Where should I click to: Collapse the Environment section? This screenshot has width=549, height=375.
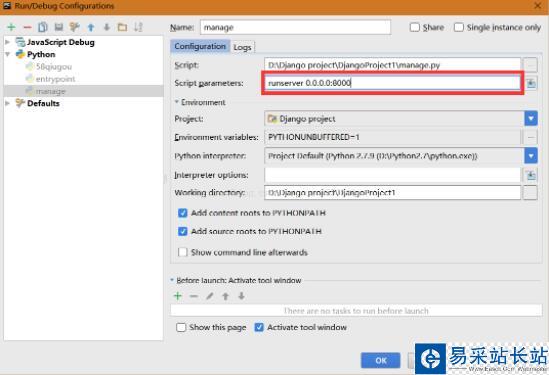177,102
